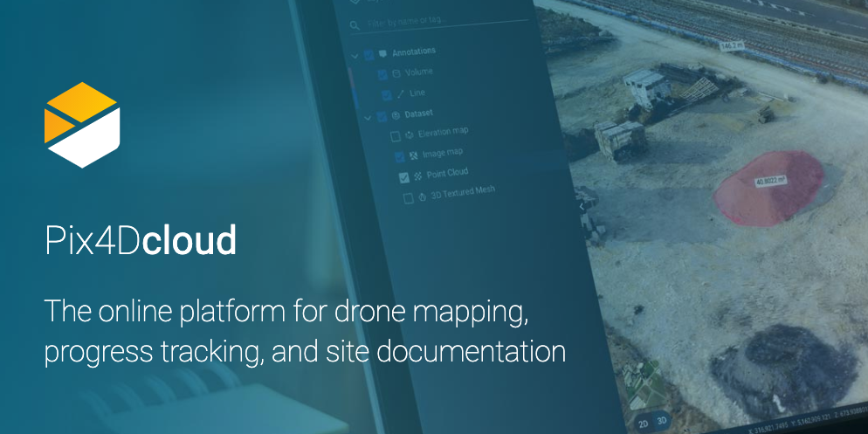The image size is (868, 434).
Task: Click the Dataset layer group icon
Action: [395, 114]
